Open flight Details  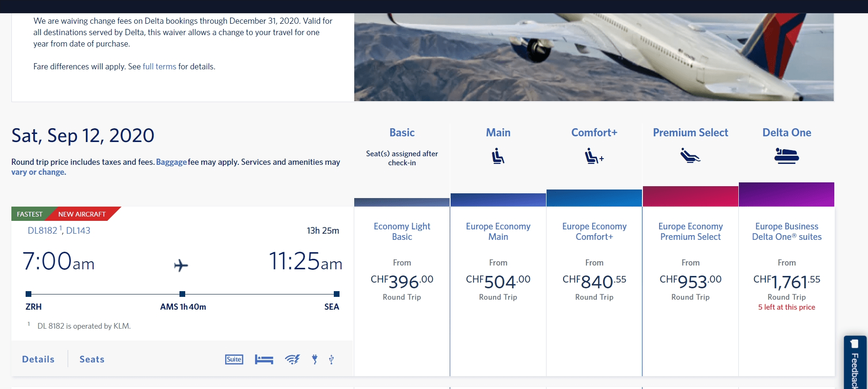(x=38, y=360)
